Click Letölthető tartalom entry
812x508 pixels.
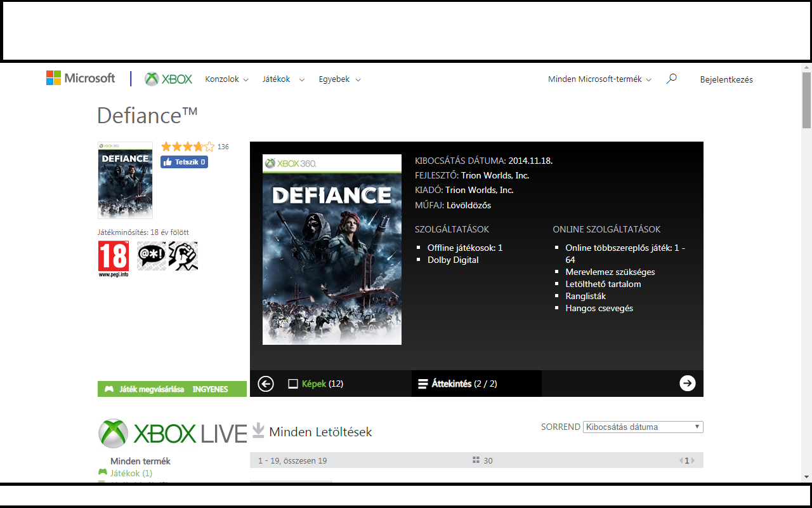coord(603,284)
